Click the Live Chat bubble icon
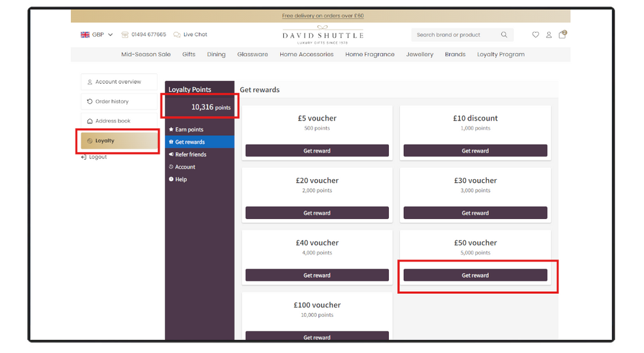 pos(177,35)
